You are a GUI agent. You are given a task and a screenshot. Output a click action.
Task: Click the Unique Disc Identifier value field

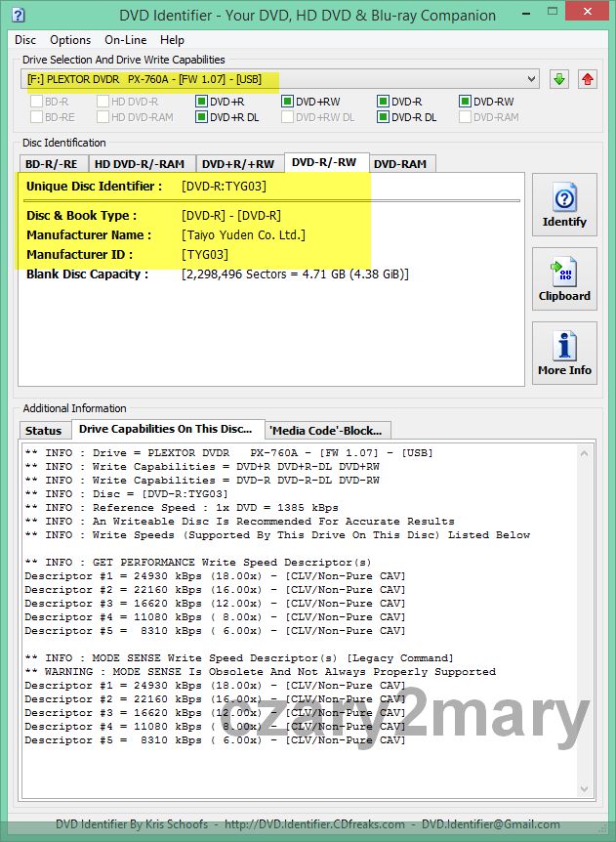[224, 187]
